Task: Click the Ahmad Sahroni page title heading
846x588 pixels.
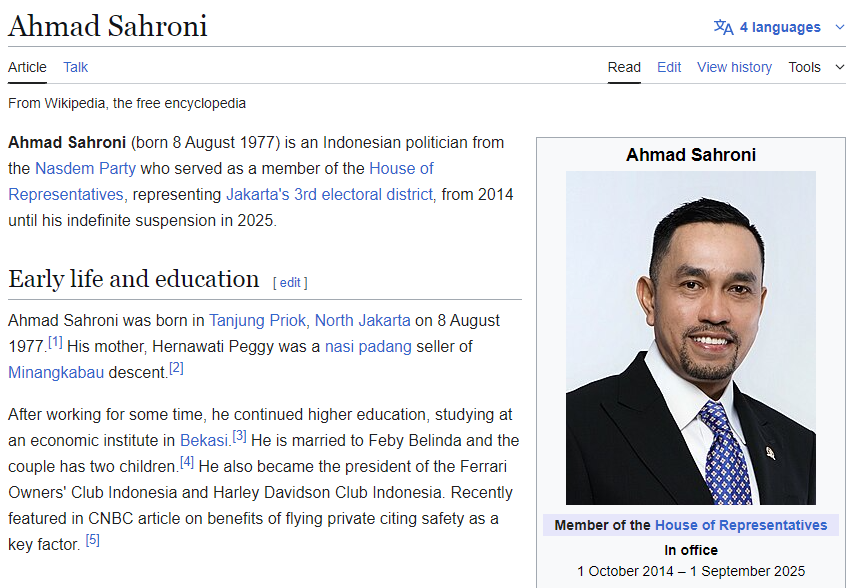Action: [x=108, y=25]
